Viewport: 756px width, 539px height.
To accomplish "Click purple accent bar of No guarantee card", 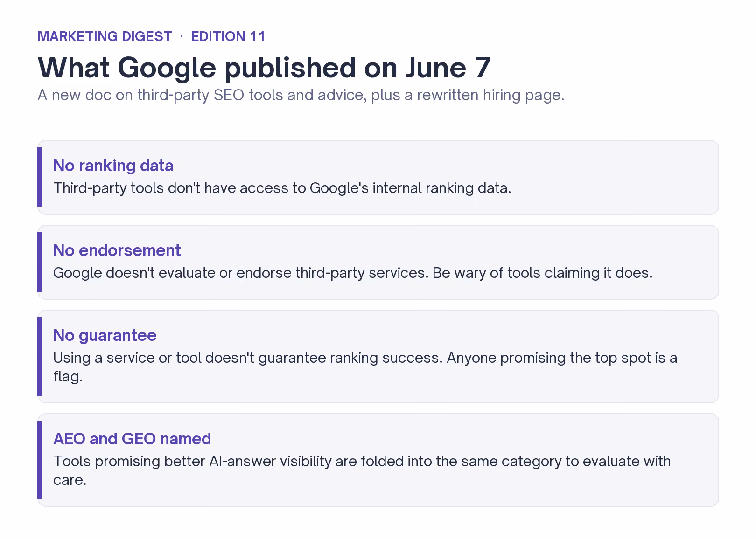I will [40, 356].
